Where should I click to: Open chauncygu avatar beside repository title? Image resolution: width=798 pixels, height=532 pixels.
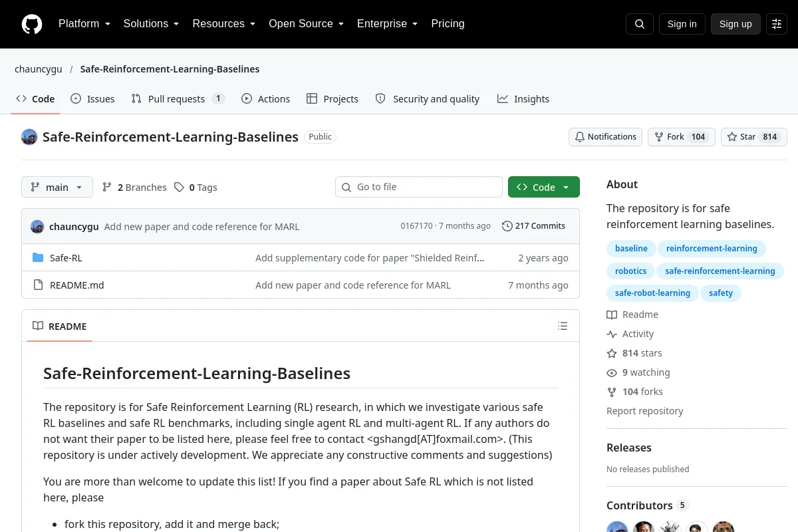[x=29, y=137]
